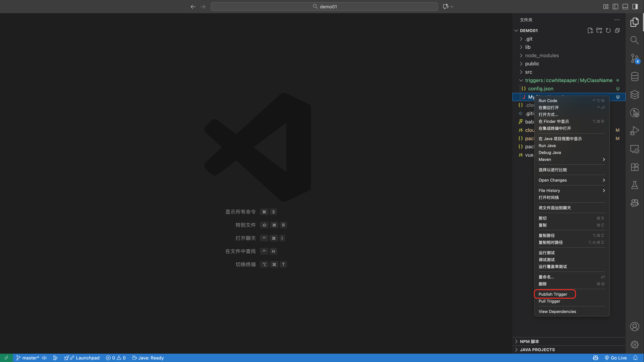Expand the JAVA PROJECTS section

[537, 350]
